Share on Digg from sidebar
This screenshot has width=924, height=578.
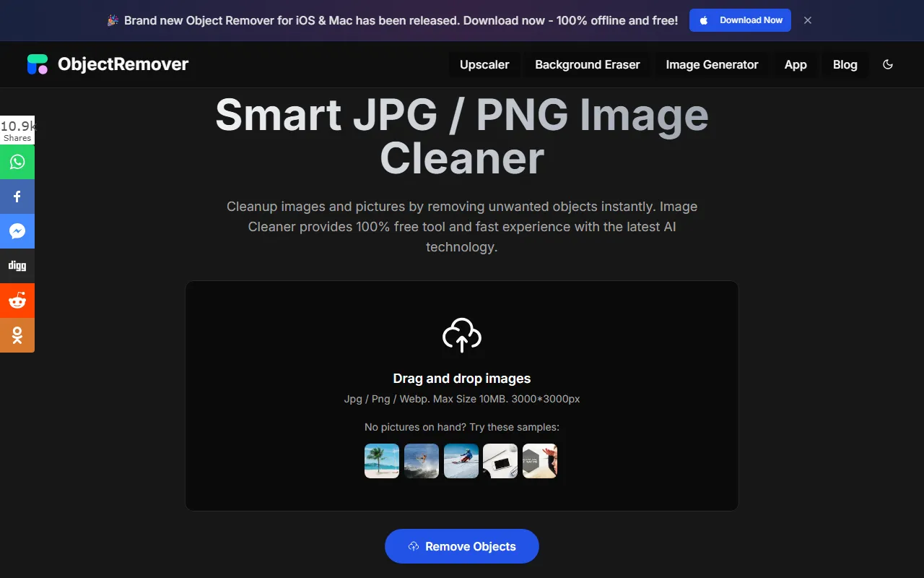coord(17,266)
